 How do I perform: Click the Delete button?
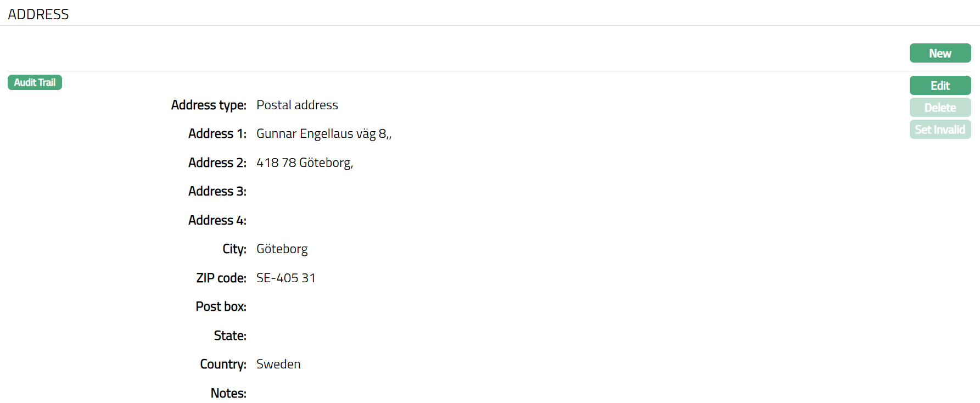[x=940, y=108]
